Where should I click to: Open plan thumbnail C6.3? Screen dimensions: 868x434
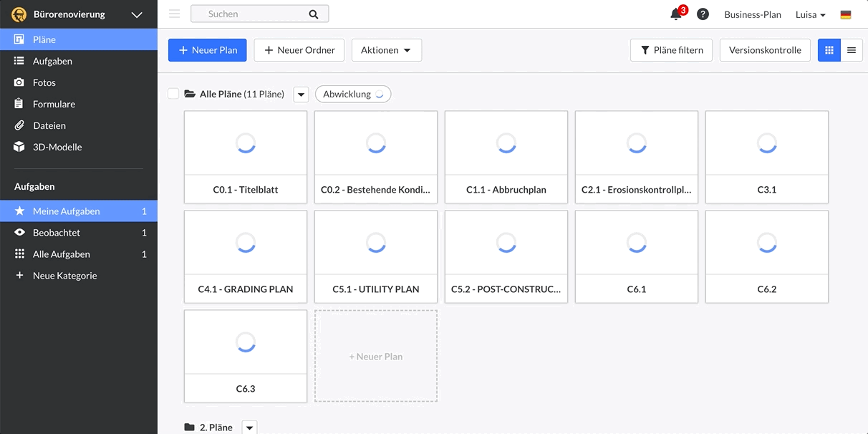tap(246, 356)
